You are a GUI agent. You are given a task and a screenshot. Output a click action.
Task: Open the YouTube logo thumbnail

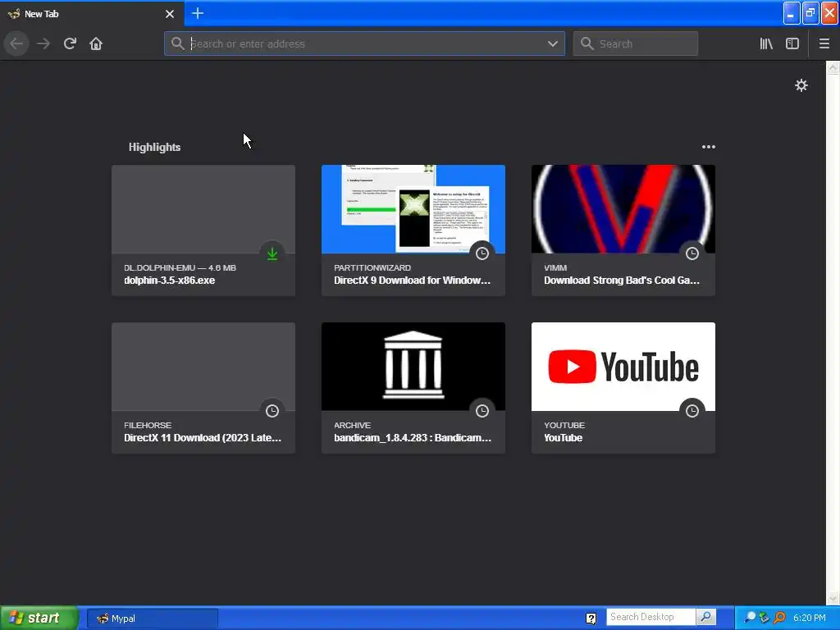pyautogui.click(x=623, y=367)
